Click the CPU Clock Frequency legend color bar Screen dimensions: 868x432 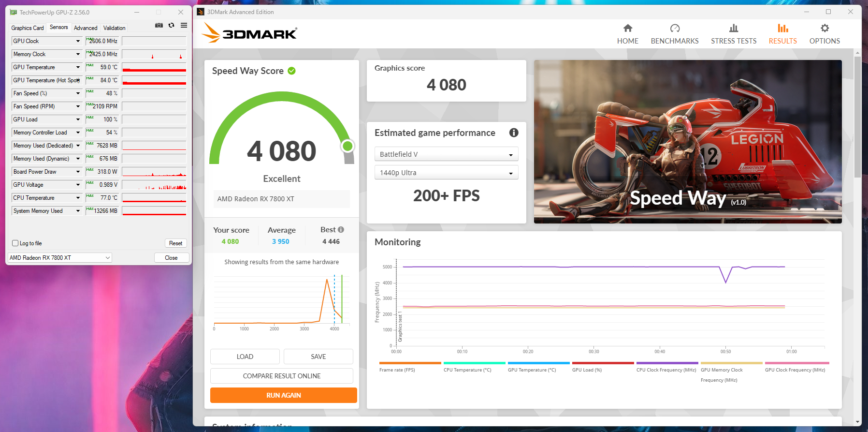tap(667, 363)
